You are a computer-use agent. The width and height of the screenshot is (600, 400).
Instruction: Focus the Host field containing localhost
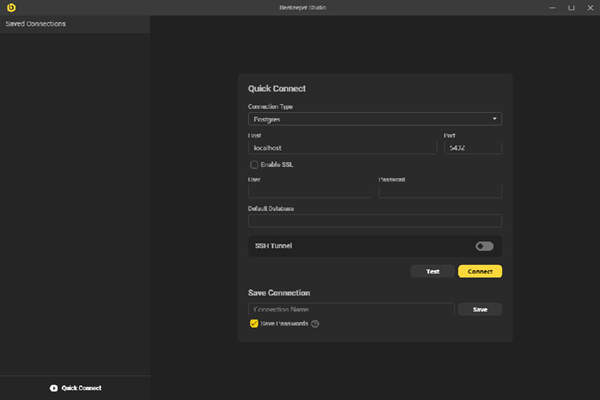pos(342,147)
